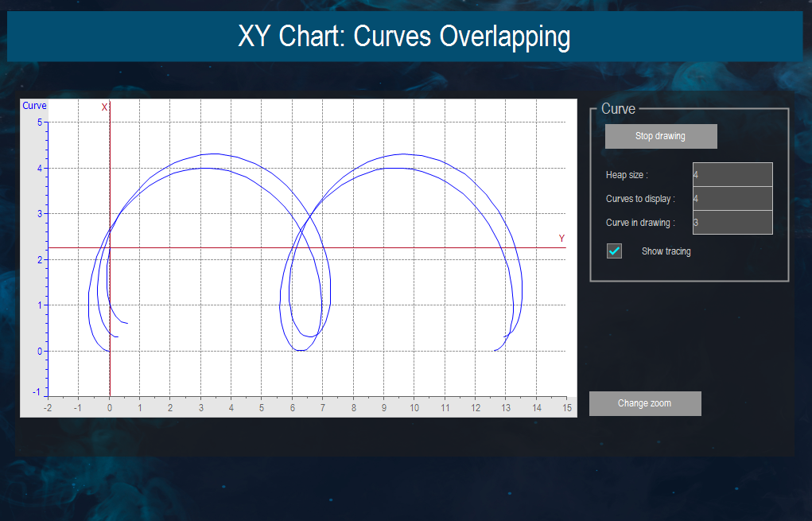Click the red Y axis label
The height and width of the screenshot is (521, 812).
[561, 236]
